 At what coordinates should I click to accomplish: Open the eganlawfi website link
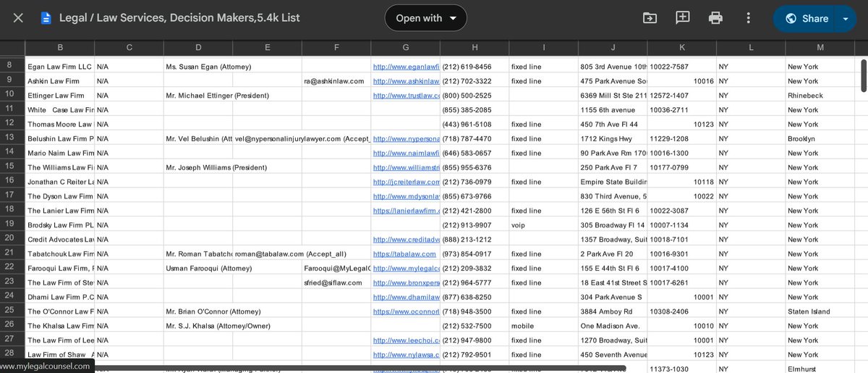coord(406,67)
